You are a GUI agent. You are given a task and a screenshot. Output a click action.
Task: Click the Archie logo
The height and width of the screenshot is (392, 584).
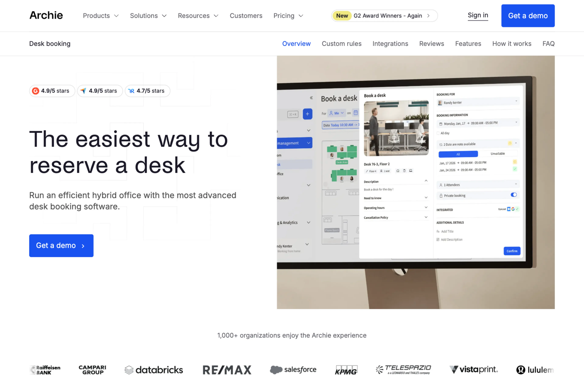point(46,15)
